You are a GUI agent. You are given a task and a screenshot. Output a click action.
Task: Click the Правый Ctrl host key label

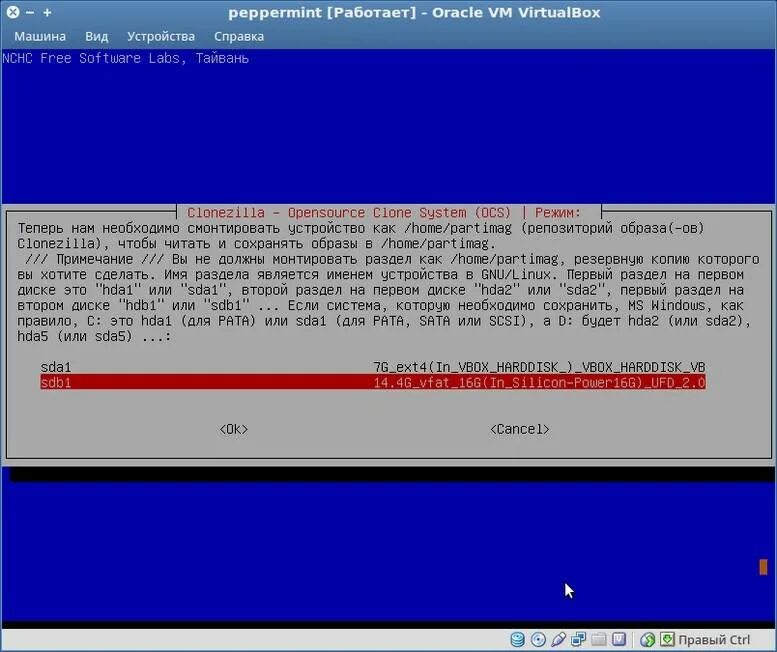[x=714, y=640]
